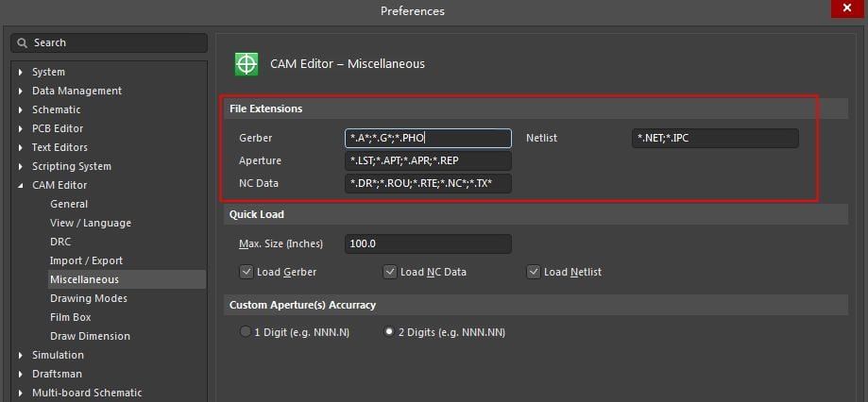Open the Film Box page
This screenshot has height=402, width=868.
pyautogui.click(x=70, y=317)
